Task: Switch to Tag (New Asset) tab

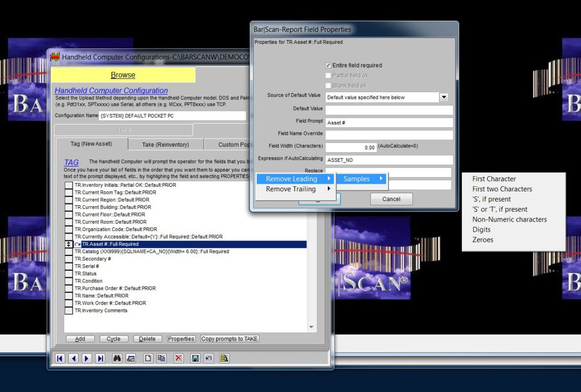Action: 91,144
